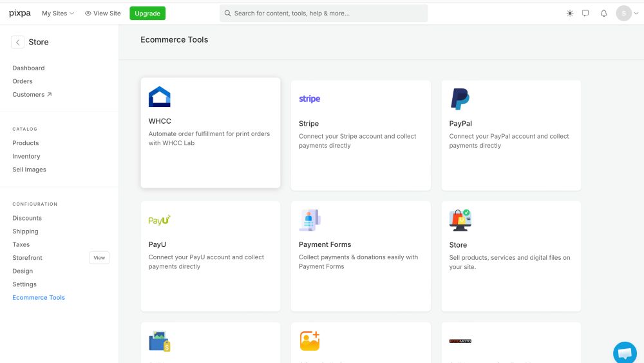Click the Fotomoto logo
This screenshot has width=644, height=363.
460,341
